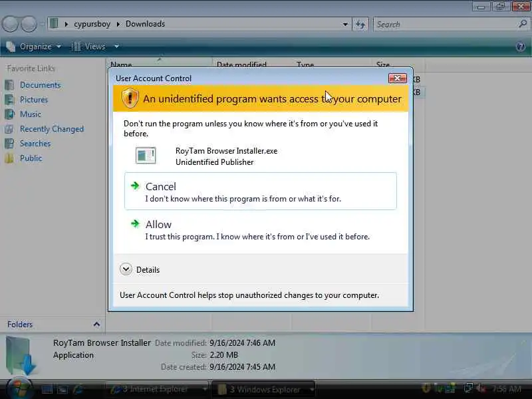
Task: Click the taskbar clock 7:56 AM
Action: (506, 389)
